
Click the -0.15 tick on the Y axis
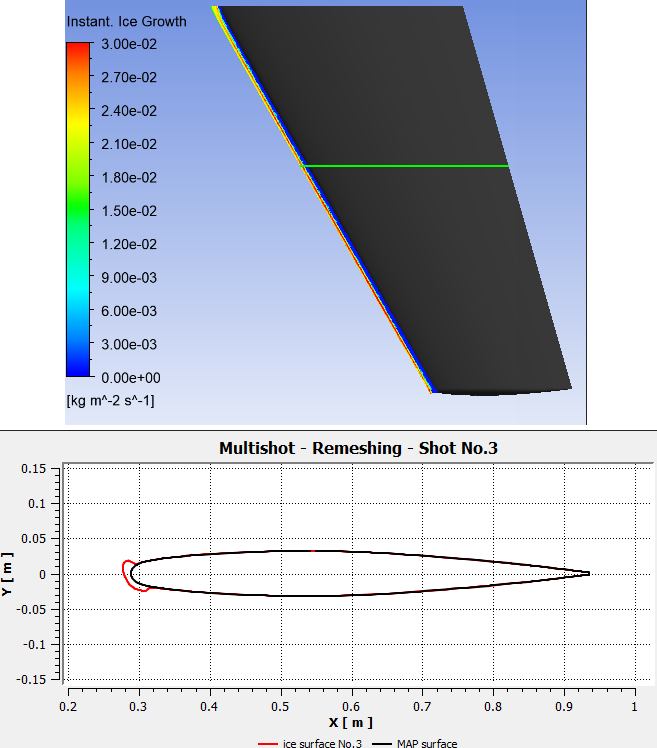click(x=31, y=679)
